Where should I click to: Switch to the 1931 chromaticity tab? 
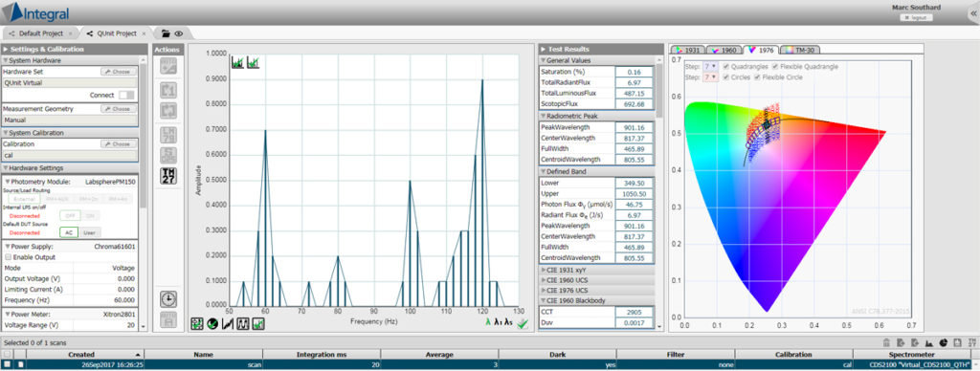click(689, 50)
